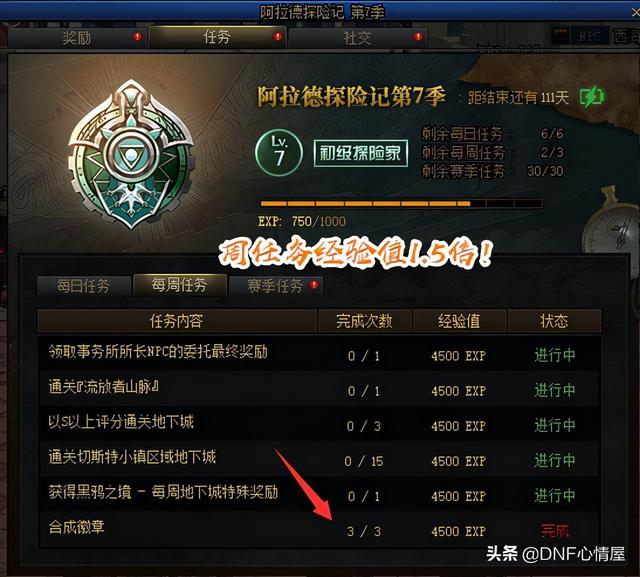Image resolution: width=640 pixels, height=577 pixels.
Task: Click the compass ornament at right edge
Action: point(611,229)
